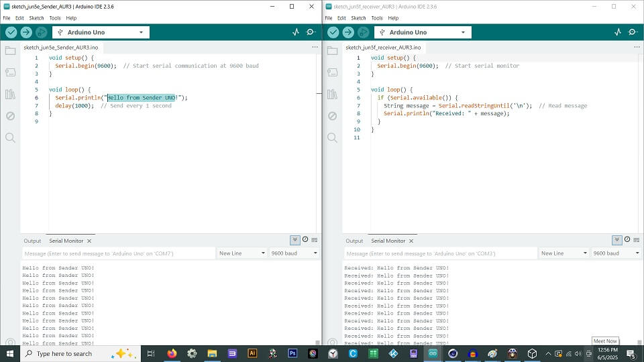
Task: Open Search panel in Sender sidebar
Action: 10,137
